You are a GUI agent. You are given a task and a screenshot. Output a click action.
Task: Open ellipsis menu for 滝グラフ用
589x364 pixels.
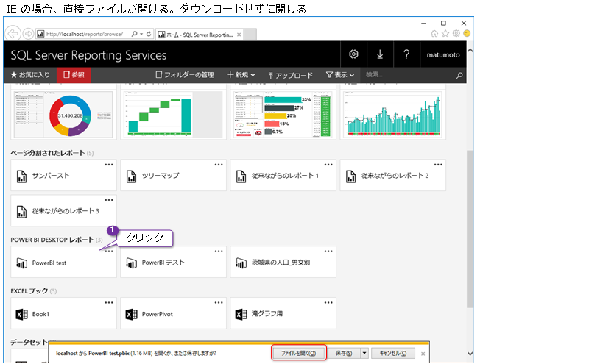[x=328, y=303]
